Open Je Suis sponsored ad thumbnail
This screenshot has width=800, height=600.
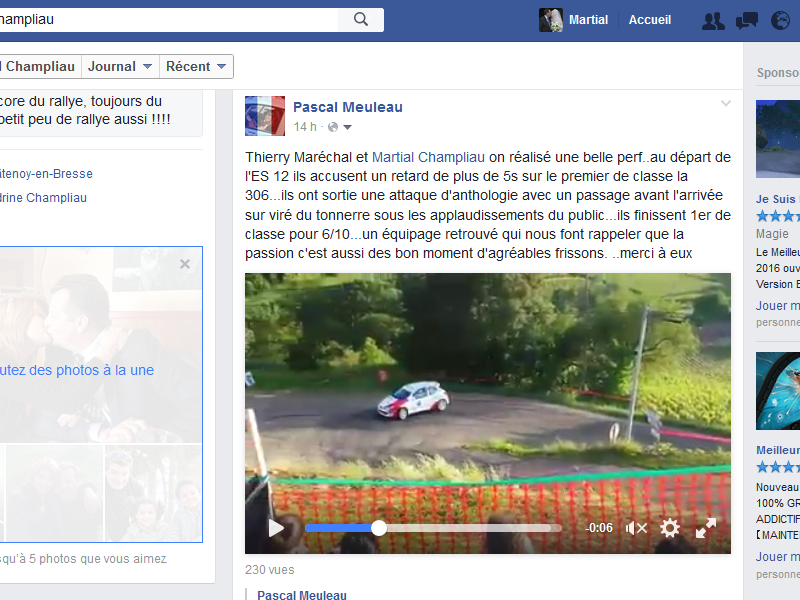778,139
